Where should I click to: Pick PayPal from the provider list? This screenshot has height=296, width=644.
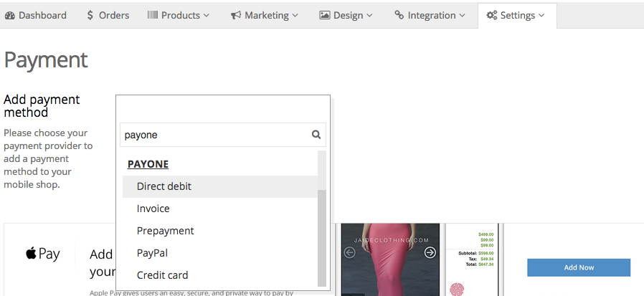(x=152, y=253)
